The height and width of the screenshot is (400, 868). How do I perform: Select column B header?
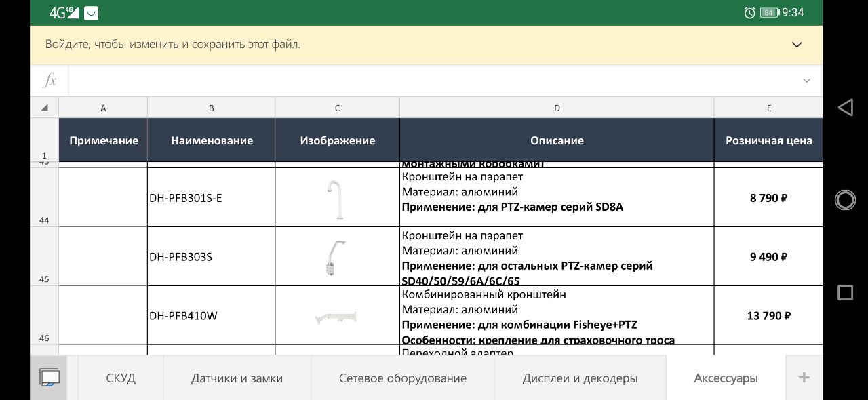click(x=211, y=108)
